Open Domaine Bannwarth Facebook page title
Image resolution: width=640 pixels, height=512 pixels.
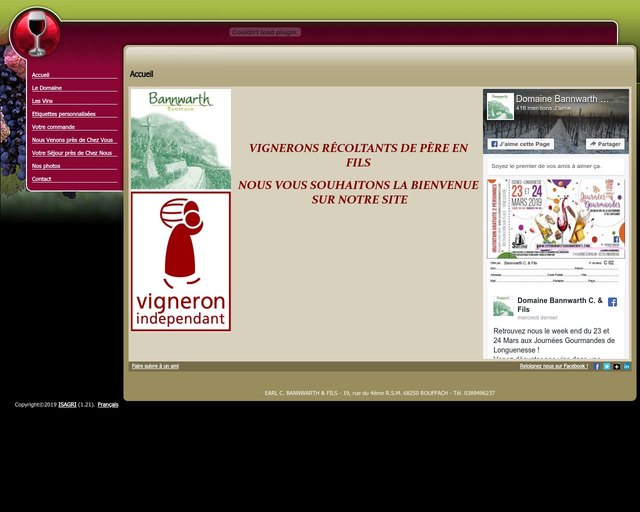pos(562,99)
